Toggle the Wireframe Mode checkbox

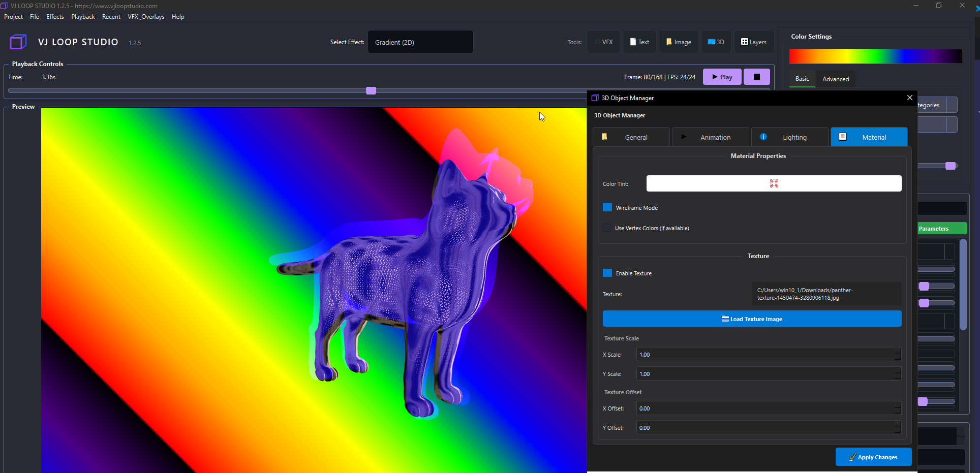[x=607, y=207]
